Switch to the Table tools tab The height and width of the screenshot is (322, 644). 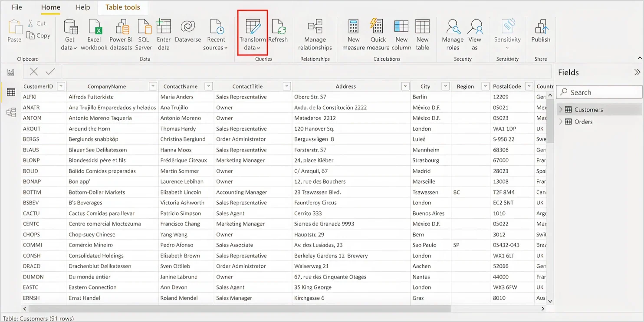click(x=123, y=7)
